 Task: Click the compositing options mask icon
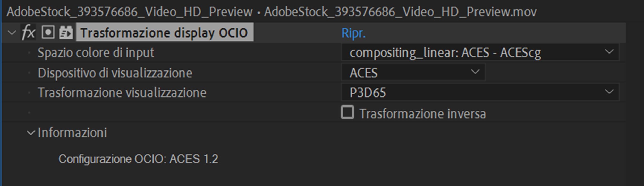coord(48,33)
